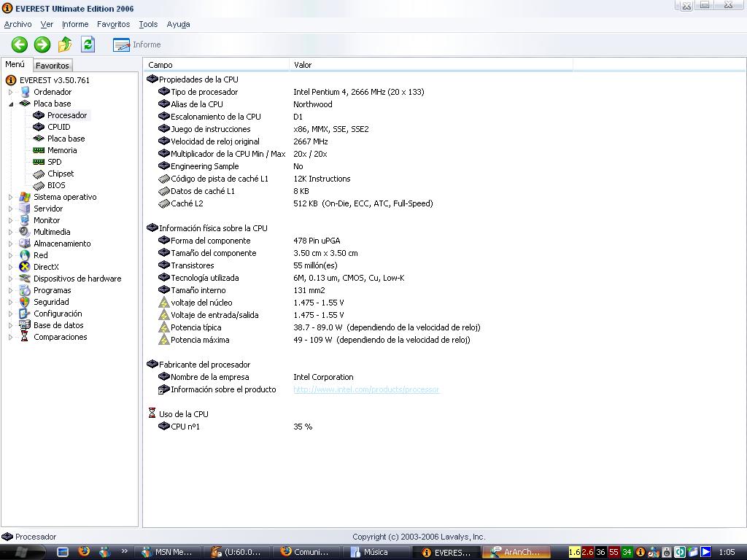Click the BIOS chip icon in the tree

pos(39,185)
